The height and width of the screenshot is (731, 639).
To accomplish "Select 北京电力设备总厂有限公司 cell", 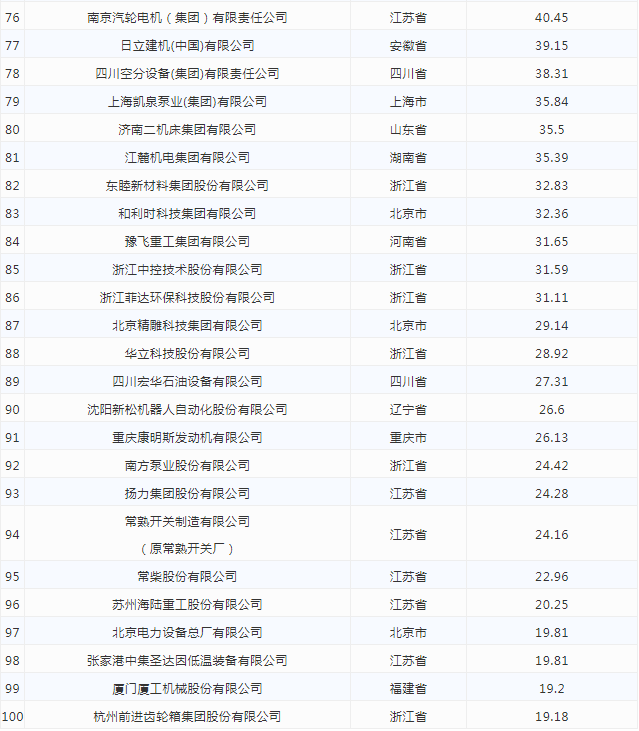I will 187,633.
